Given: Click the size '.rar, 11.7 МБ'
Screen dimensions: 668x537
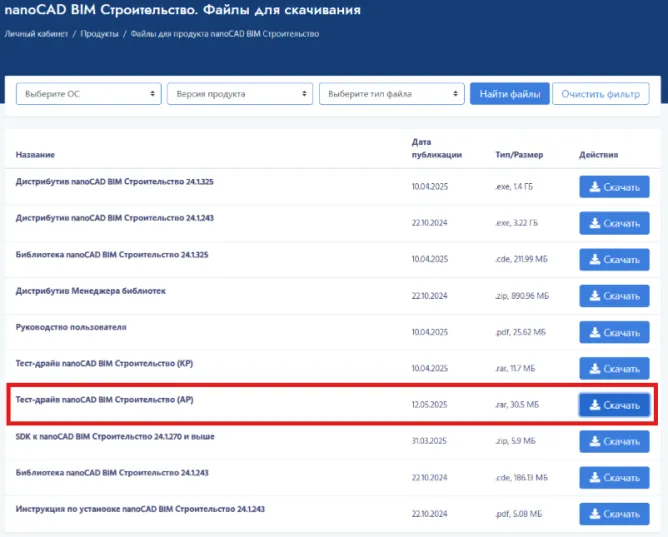Looking at the screenshot, I should [515, 368].
